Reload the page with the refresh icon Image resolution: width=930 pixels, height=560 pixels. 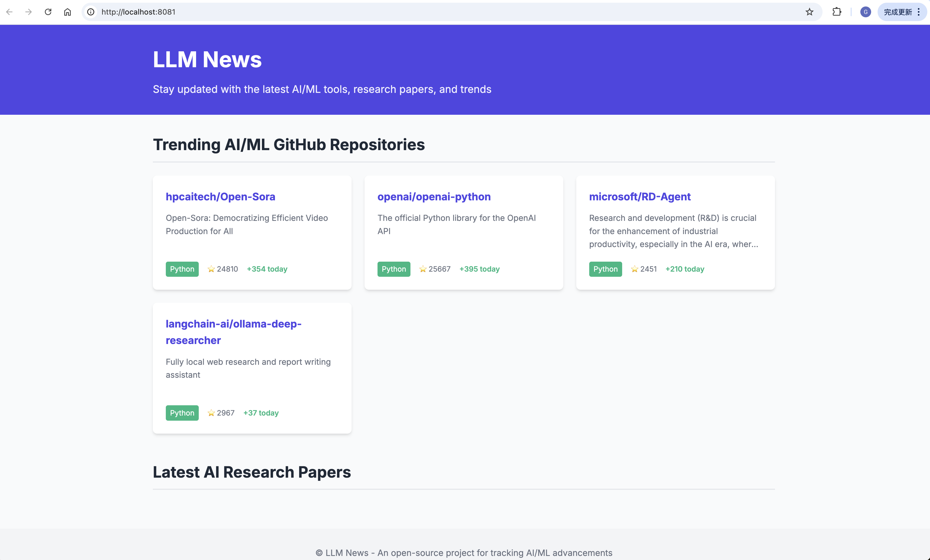coord(48,12)
